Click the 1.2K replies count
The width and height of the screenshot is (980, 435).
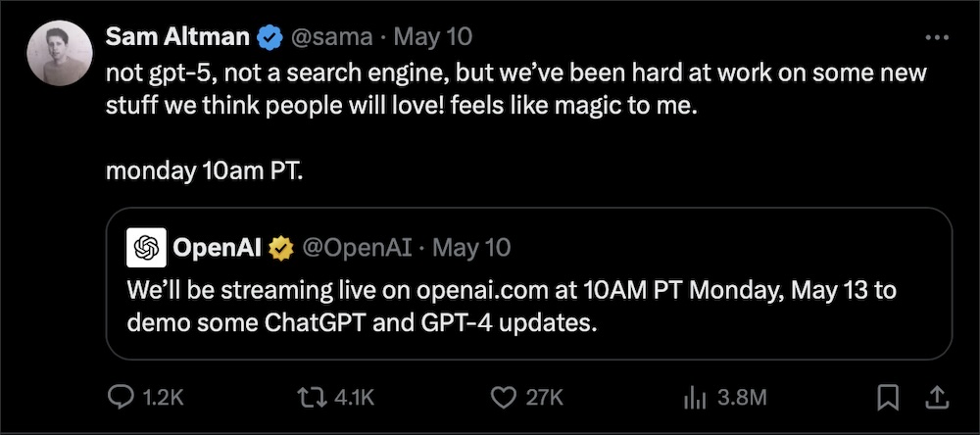pos(163,397)
